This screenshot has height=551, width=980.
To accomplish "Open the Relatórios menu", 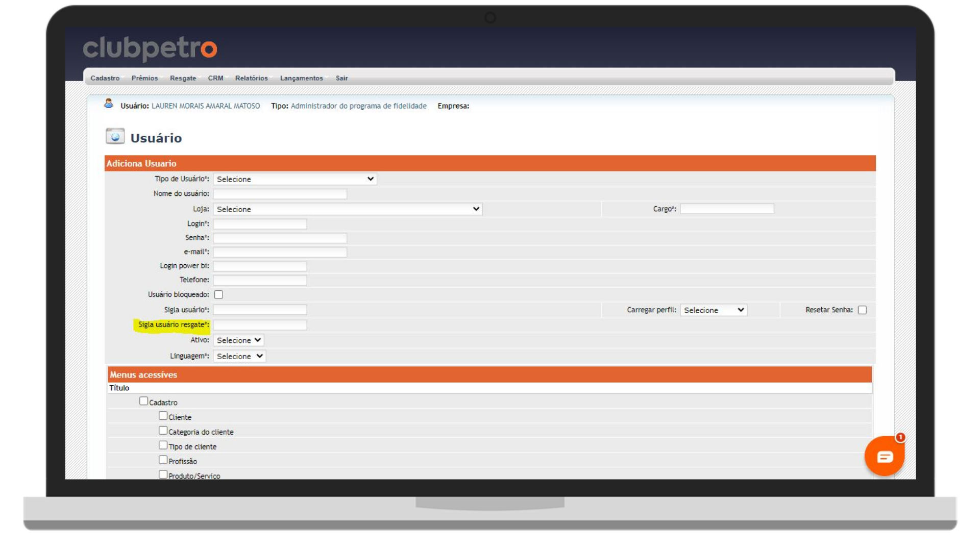I will (x=251, y=78).
